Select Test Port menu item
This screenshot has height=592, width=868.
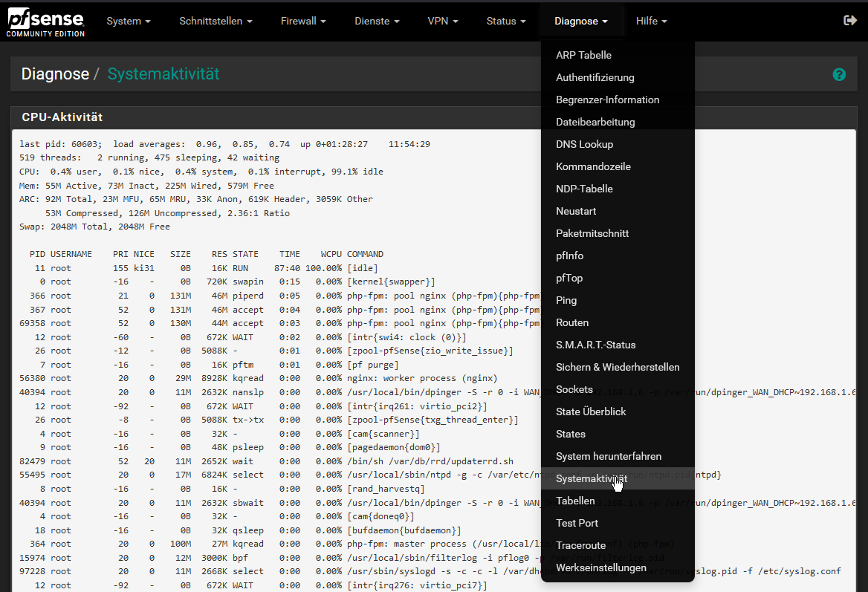(618, 523)
